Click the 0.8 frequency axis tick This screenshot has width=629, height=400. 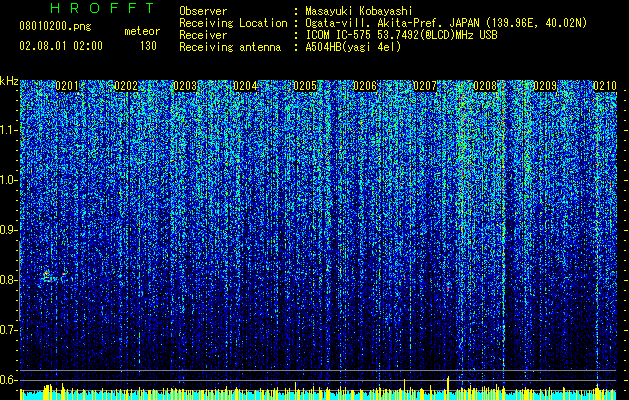(x=8, y=280)
